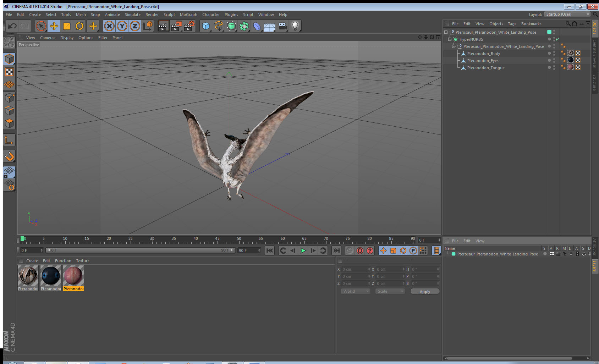
Task: Open the Scale mode dropdown
Action: click(x=390, y=291)
